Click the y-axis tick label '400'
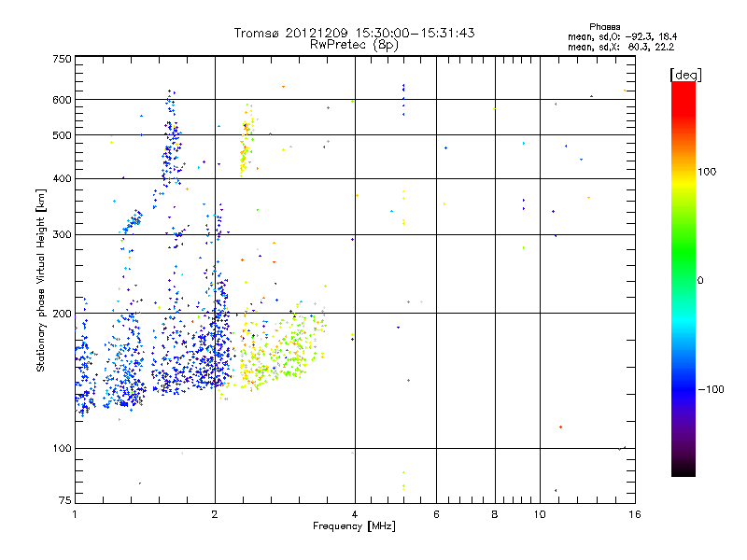 (63, 179)
